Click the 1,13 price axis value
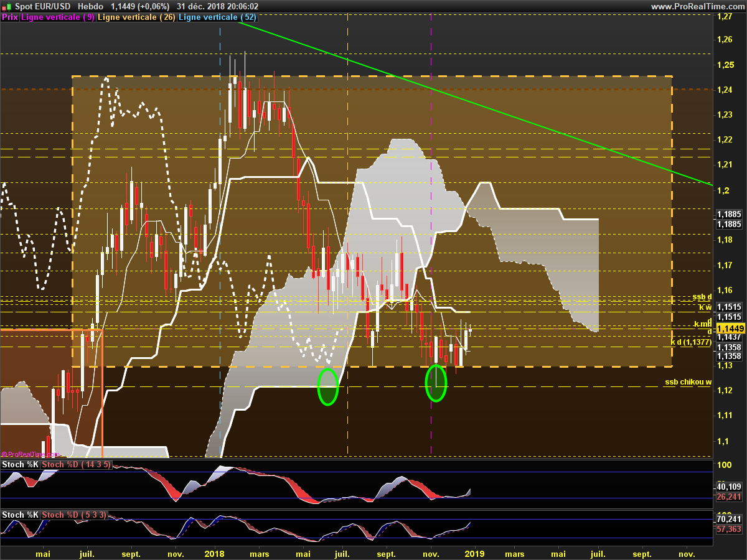The image size is (747, 560). click(723, 366)
